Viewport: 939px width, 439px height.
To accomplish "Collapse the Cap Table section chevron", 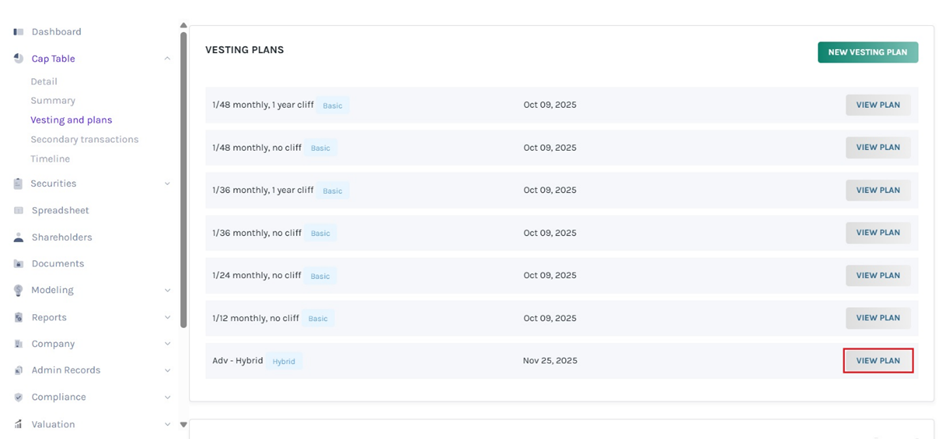I will [x=167, y=59].
